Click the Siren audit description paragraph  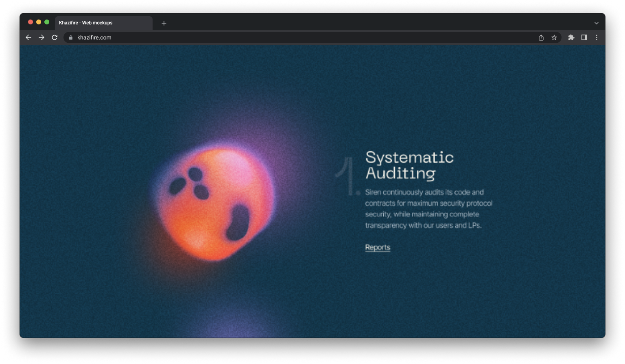pos(428,209)
